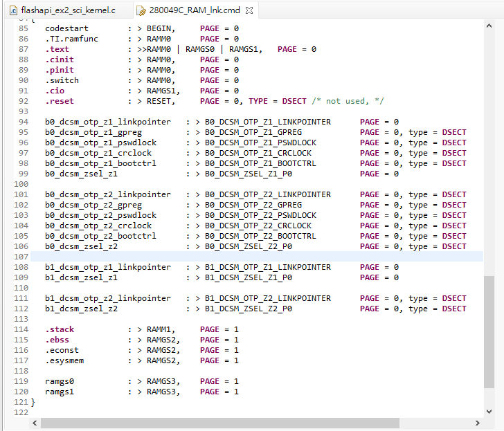The image size is (504, 431).
Task: Click the '.stack' section name
Action: coord(60,329)
